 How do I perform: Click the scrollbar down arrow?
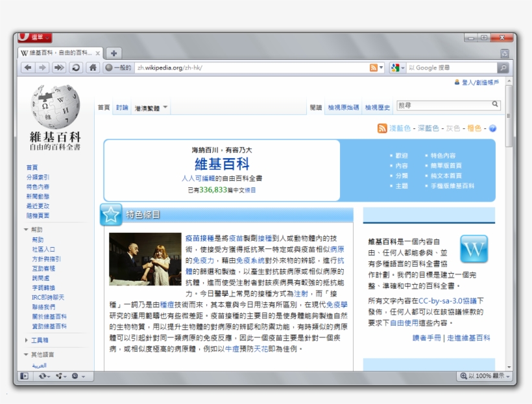[x=509, y=367]
